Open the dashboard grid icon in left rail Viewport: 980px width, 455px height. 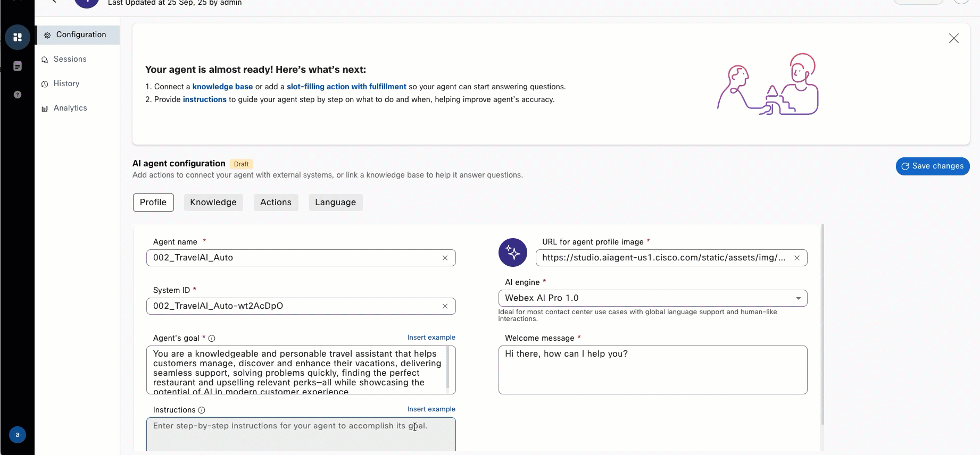(18, 37)
